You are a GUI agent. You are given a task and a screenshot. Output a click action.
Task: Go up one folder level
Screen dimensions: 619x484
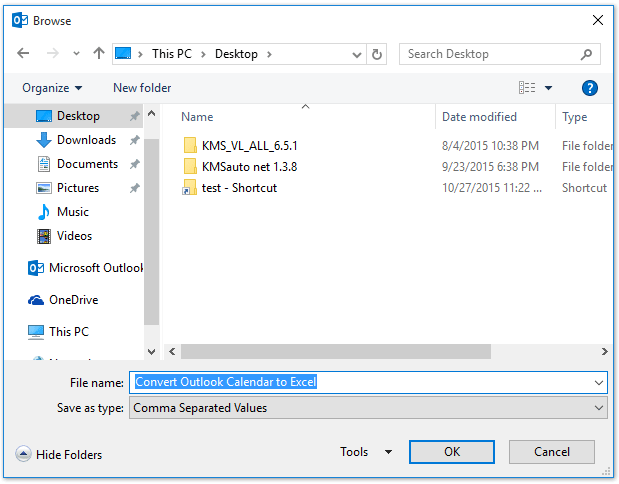(99, 53)
